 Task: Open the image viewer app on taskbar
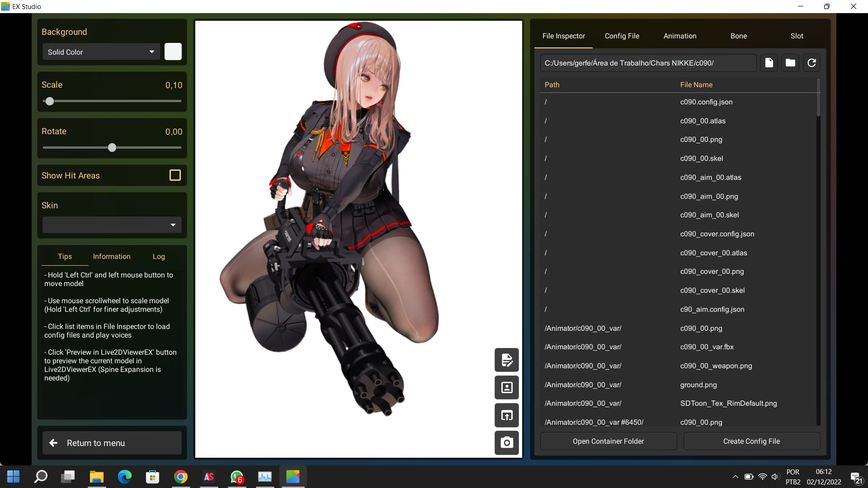pos(265,477)
